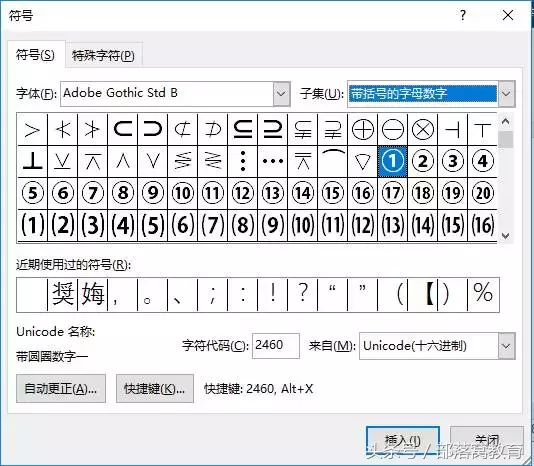Image resolution: width=534 pixels, height=466 pixels.
Task: Switch to the 符号 tab
Action: click(35, 55)
